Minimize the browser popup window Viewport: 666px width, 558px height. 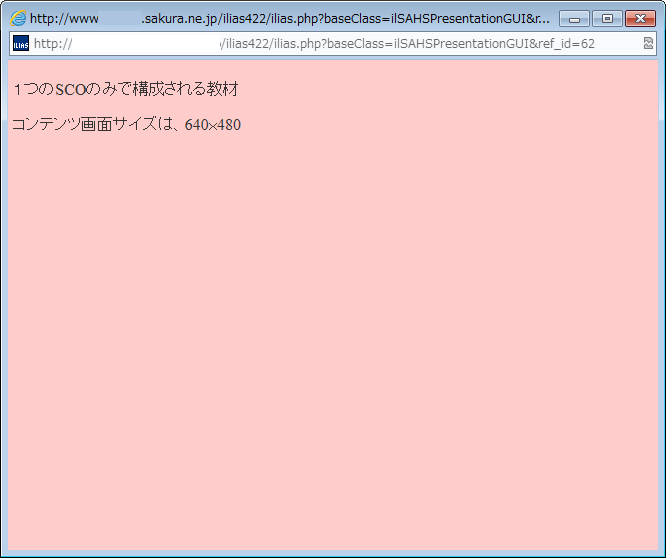tap(574, 19)
